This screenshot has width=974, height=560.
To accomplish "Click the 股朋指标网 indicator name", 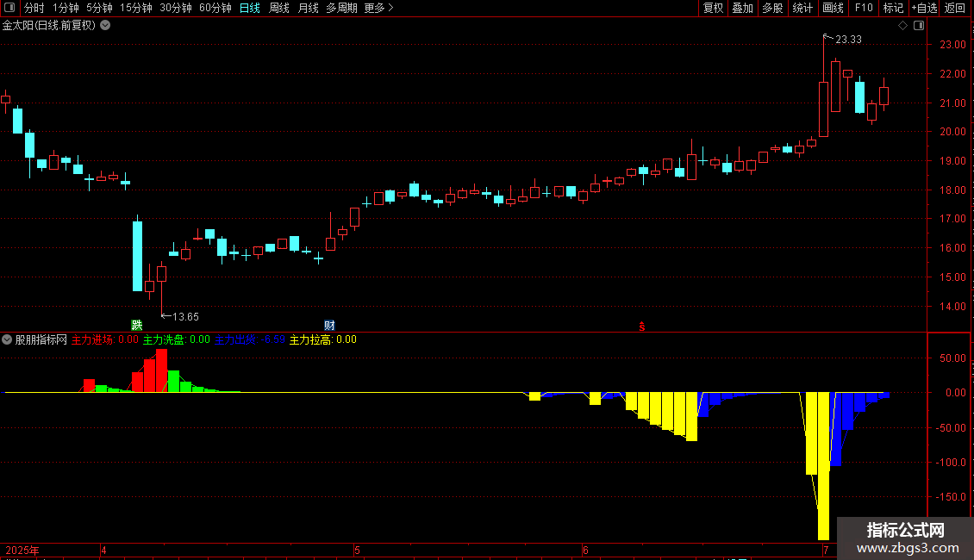I will [x=41, y=339].
